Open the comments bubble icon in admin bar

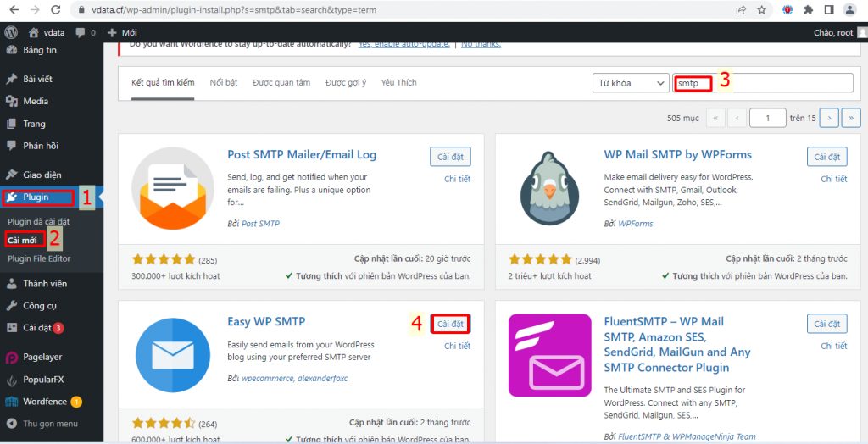(81, 33)
